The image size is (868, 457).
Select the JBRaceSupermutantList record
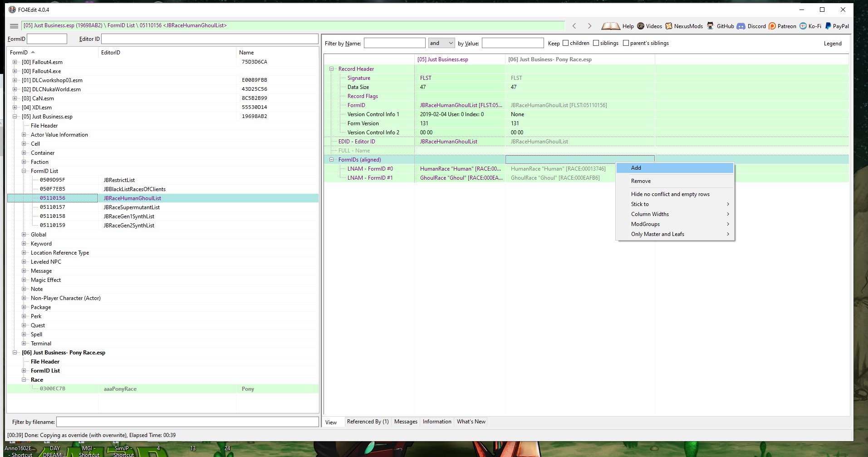163,207
